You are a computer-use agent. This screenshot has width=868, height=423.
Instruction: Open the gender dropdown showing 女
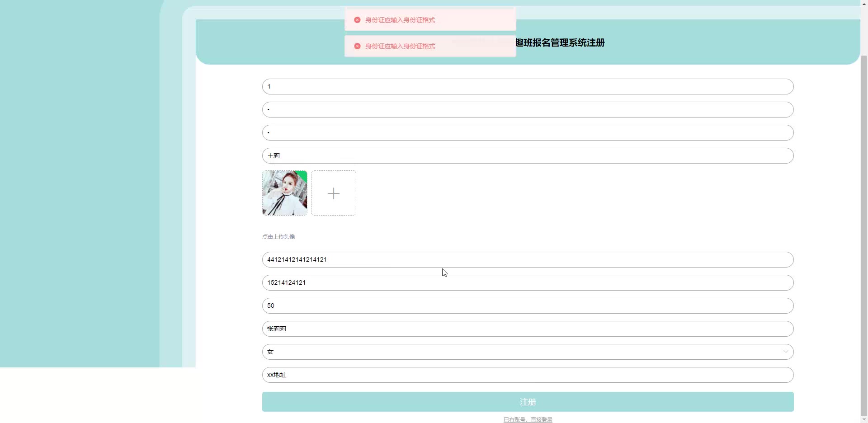point(528,352)
